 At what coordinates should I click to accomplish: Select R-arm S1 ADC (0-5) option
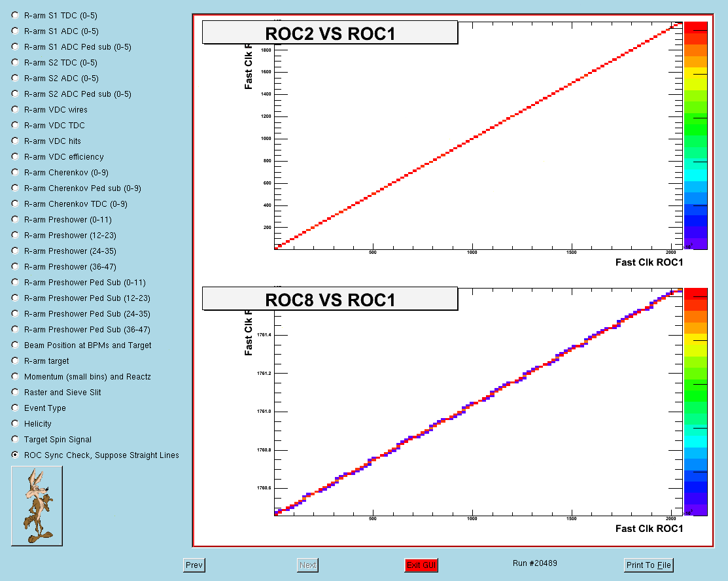pos(15,31)
